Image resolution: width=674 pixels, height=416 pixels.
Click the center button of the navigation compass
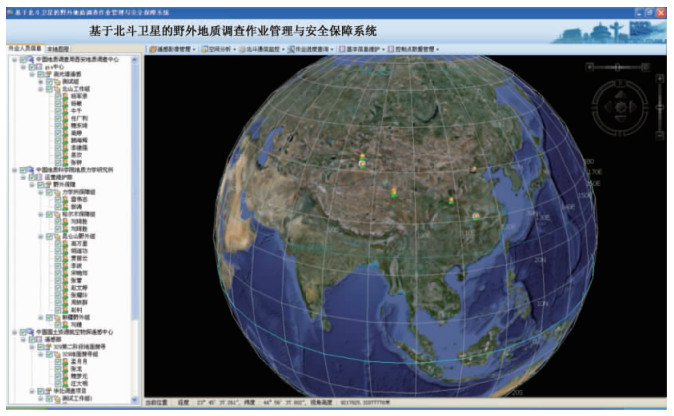(620, 107)
